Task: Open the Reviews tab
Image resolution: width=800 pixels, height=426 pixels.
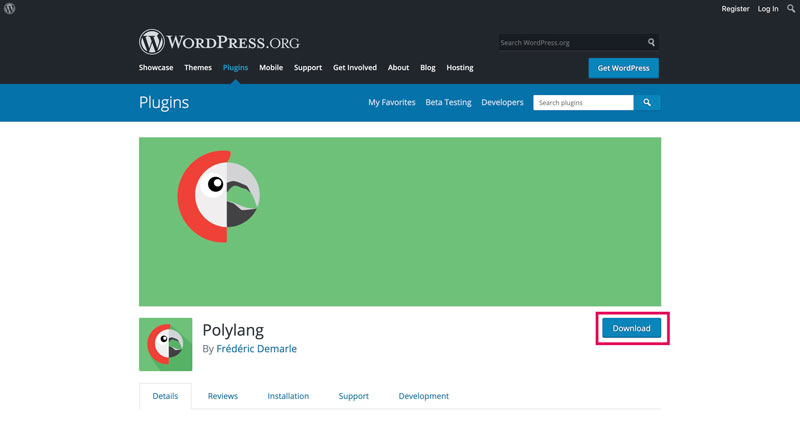Action: pos(222,396)
